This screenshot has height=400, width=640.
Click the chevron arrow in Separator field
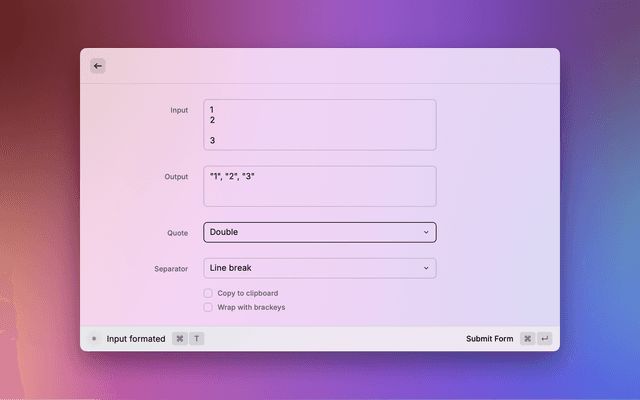click(x=426, y=268)
